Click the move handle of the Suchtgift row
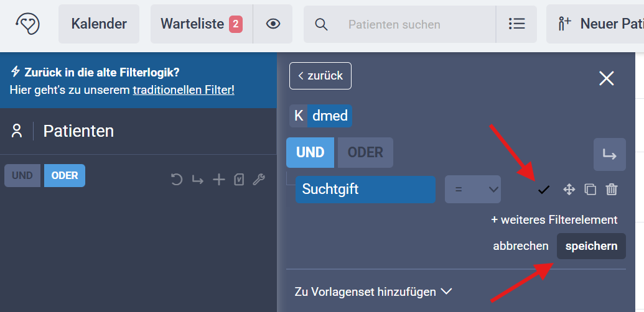 (569, 190)
